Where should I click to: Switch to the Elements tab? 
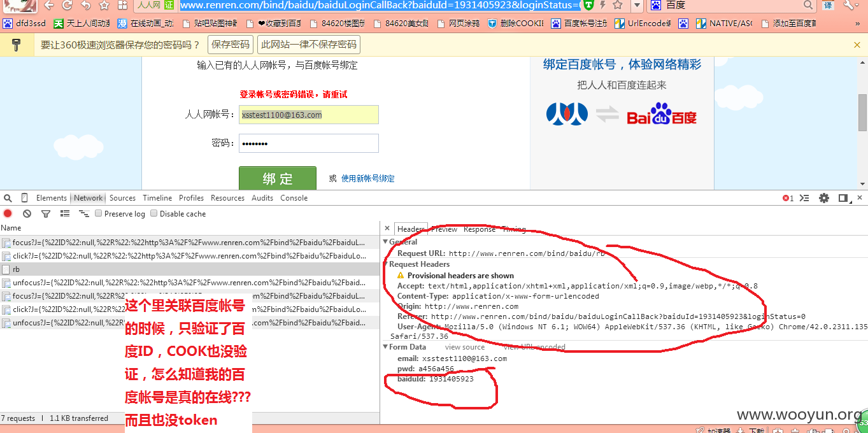(x=51, y=198)
